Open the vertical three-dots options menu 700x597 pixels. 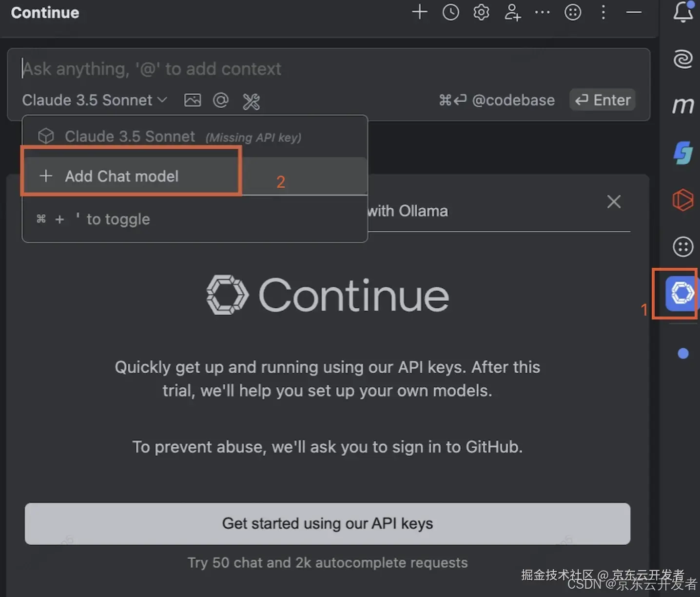tap(603, 12)
